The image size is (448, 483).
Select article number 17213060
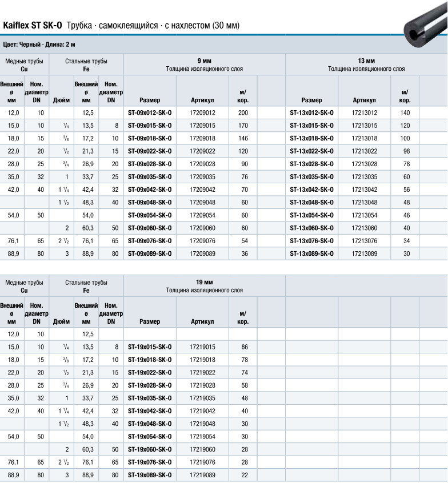(x=365, y=228)
